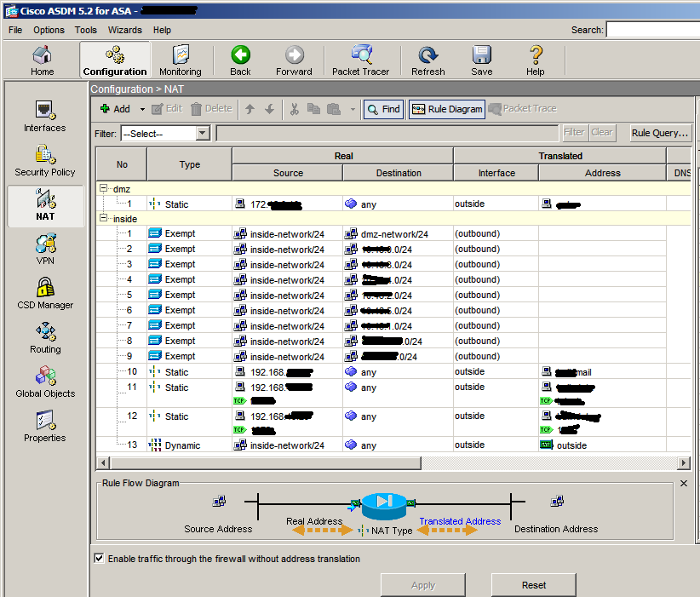Click the Interface column header
Screen dimensions: 700x597
[496, 173]
